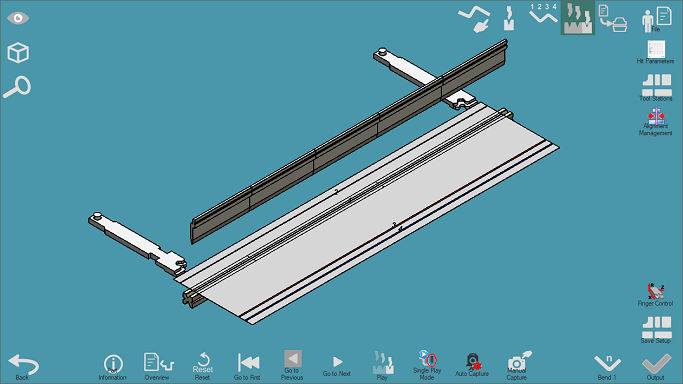Open Alignment Management

click(656, 122)
